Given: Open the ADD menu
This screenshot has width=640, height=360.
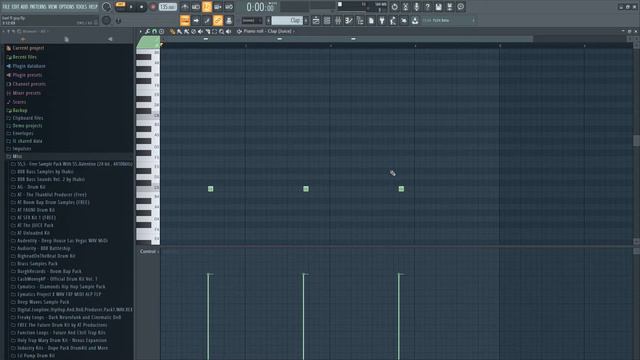Looking at the screenshot, I should pos(24,7).
